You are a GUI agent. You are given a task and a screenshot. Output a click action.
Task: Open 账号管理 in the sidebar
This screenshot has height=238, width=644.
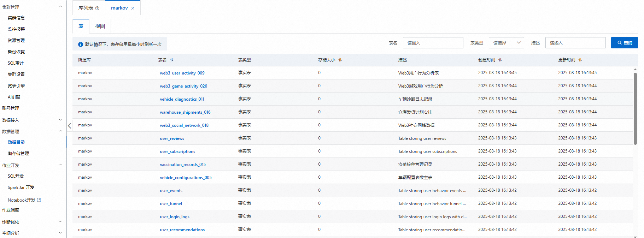11,108
